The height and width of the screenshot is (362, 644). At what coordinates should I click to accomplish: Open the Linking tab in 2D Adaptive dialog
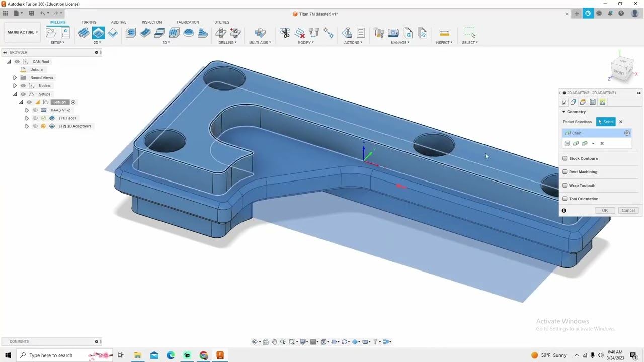click(602, 102)
